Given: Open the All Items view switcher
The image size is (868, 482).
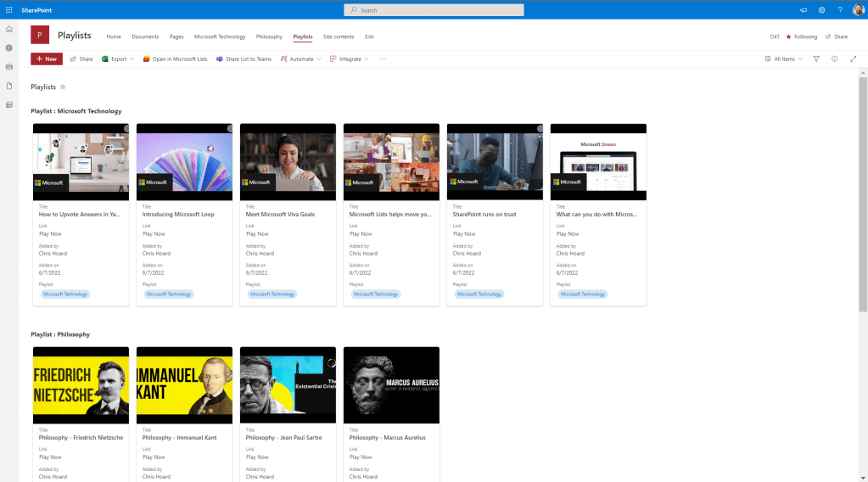Looking at the screenshot, I should coord(783,59).
